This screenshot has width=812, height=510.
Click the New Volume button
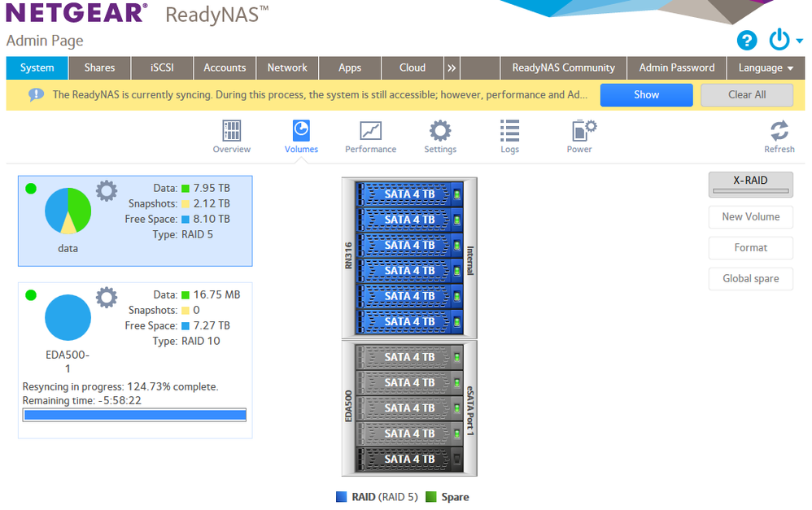(x=751, y=217)
